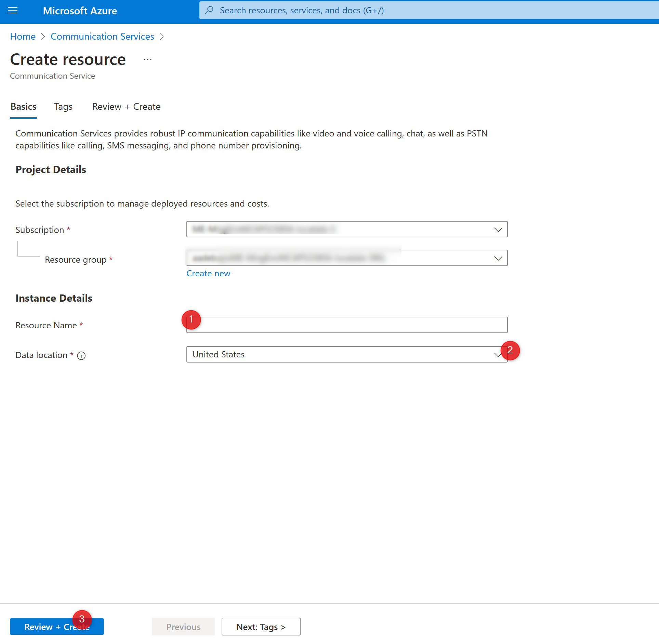Go to the Microsoft Azure home title

click(80, 11)
